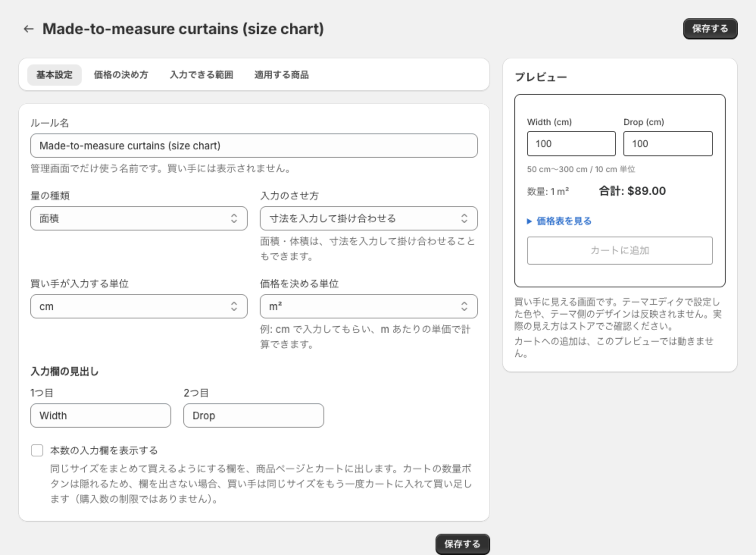Click the 1つ目 field containing Width

tap(101, 415)
